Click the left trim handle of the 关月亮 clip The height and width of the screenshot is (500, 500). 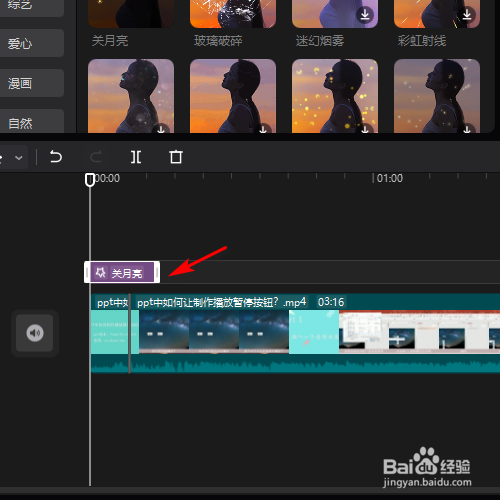[87, 272]
